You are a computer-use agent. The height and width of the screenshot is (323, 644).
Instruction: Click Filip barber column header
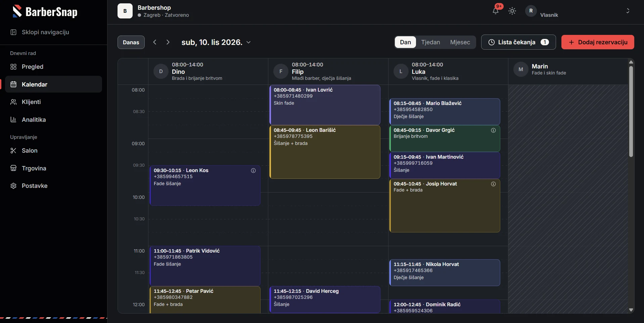pos(328,71)
